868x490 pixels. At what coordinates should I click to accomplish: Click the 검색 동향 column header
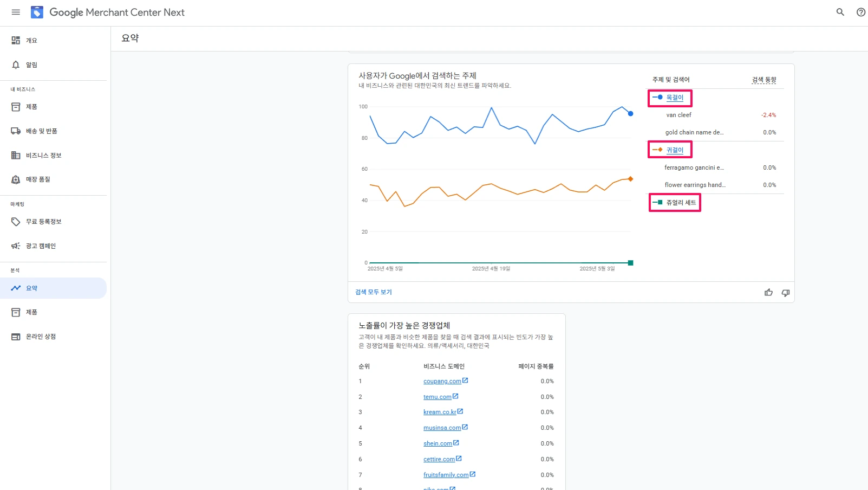pos(763,80)
